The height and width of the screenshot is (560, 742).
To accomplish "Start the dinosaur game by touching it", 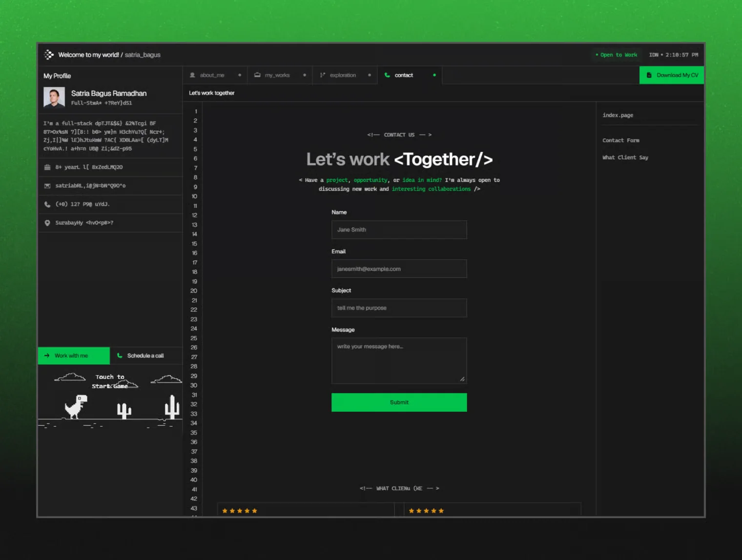I will pyautogui.click(x=110, y=399).
